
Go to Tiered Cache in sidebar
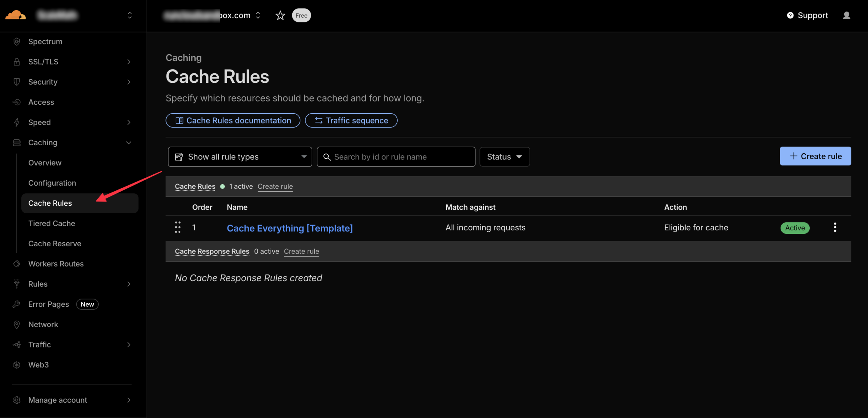tap(52, 223)
